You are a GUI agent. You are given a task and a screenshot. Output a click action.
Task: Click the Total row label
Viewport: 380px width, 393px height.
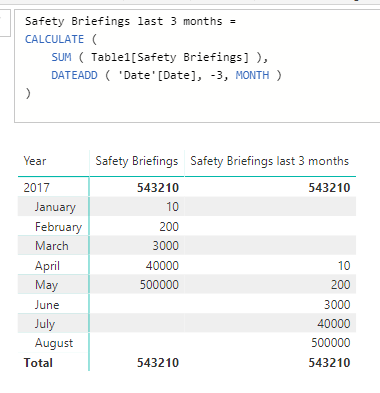click(x=38, y=363)
